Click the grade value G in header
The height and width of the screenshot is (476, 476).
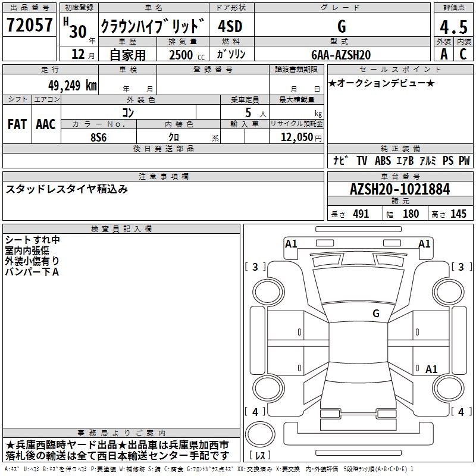pos(342,26)
